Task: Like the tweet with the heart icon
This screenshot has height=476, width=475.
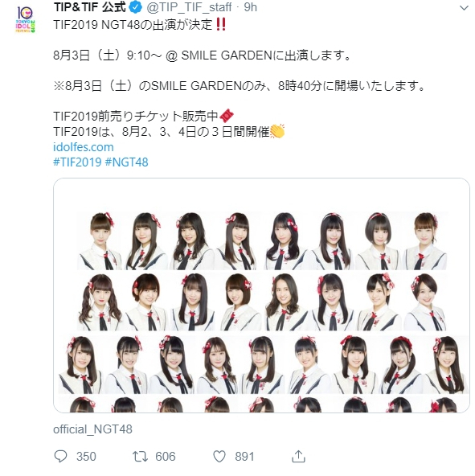Action: pyautogui.click(x=219, y=456)
